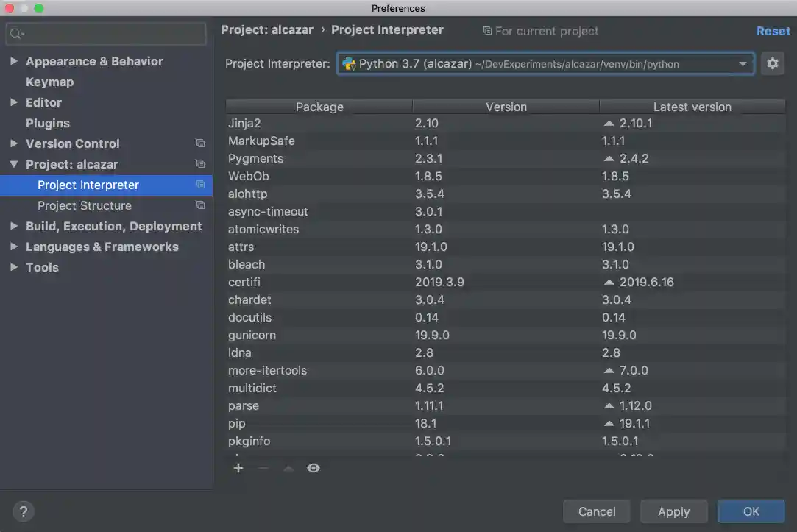Open interpreter settings via the gear icon
The width and height of the screenshot is (797, 532).
click(x=773, y=63)
